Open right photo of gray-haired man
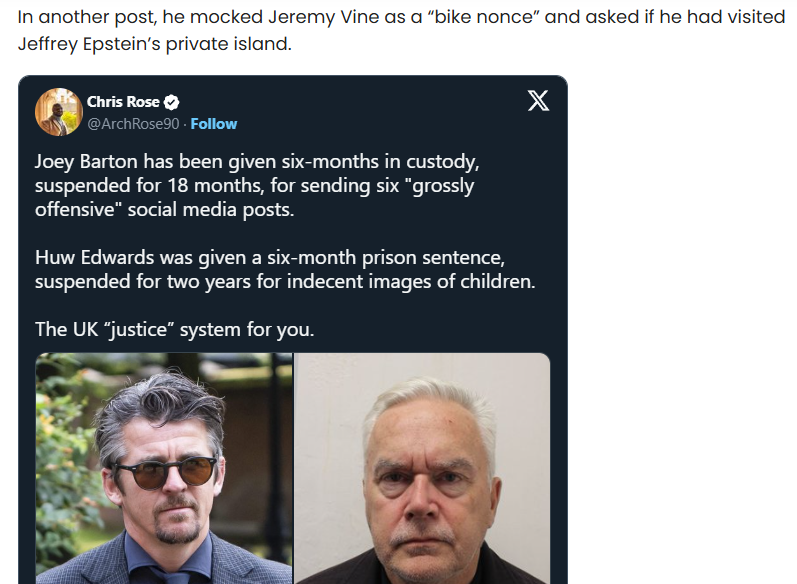Screen dimensions: 797x584 pos(422,468)
